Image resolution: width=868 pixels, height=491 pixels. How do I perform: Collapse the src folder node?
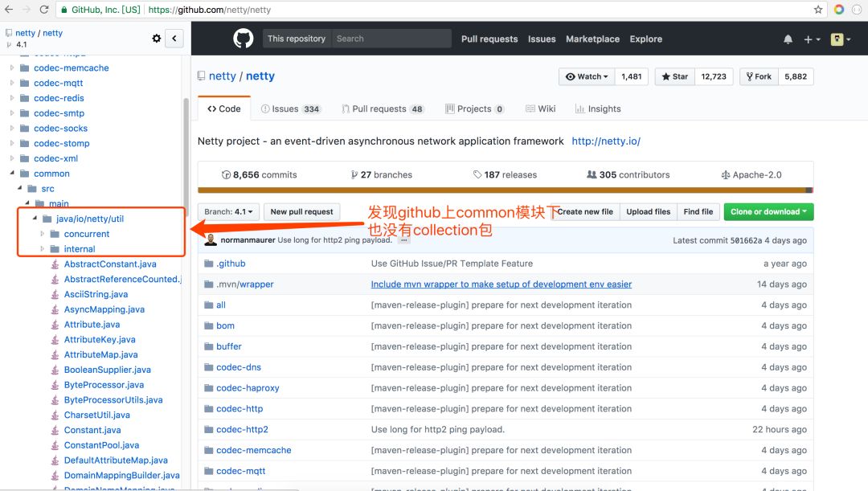click(19, 188)
